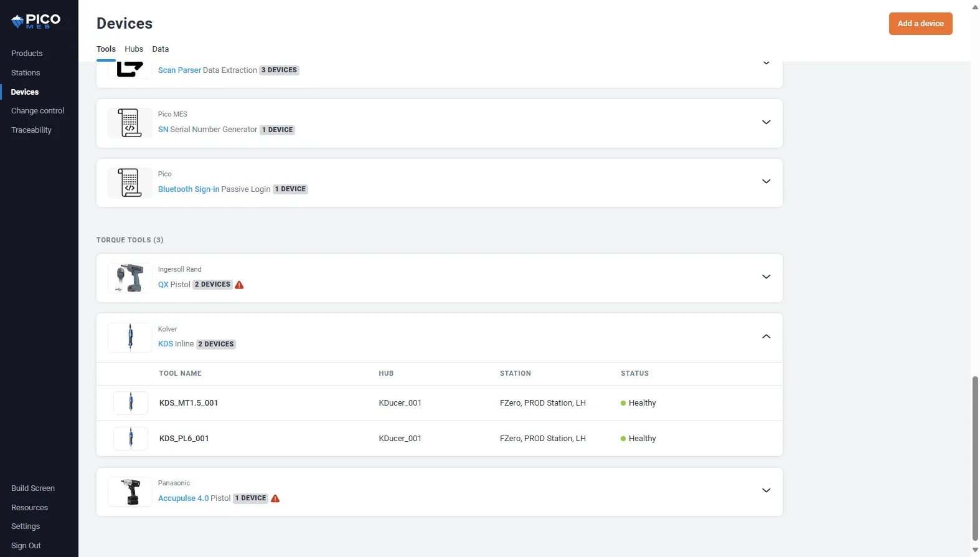980x557 pixels.
Task: Open Devices in the sidebar
Action: pos(25,92)
